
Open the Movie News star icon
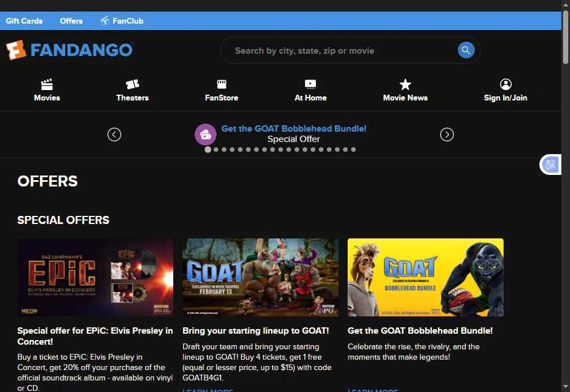[405, 84]
